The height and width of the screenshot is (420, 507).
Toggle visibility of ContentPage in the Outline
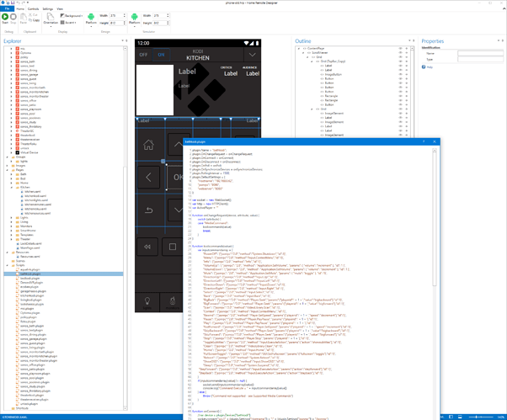tap(400, 48)
